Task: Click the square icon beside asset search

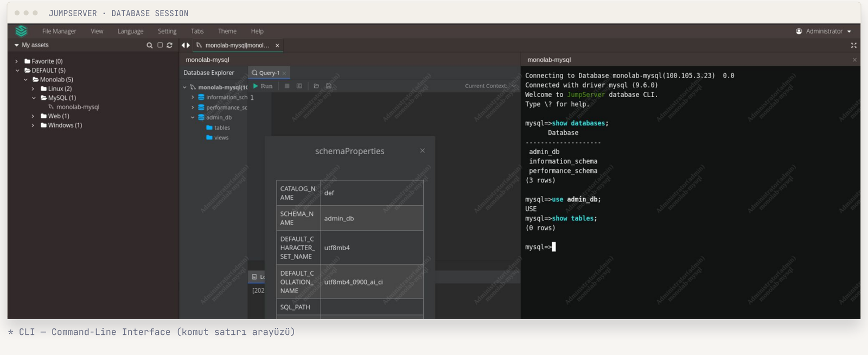Action: click(x=160, y=45)
